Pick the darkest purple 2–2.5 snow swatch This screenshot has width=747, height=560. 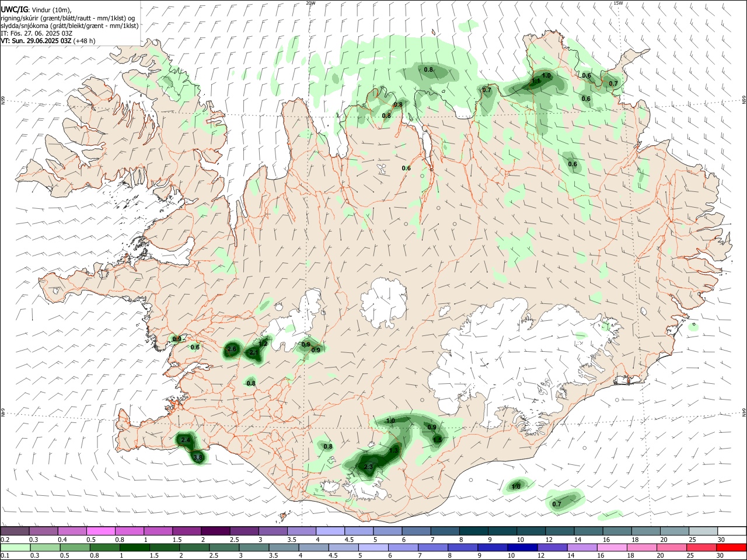pyautogui.click(x=215, y=531)
